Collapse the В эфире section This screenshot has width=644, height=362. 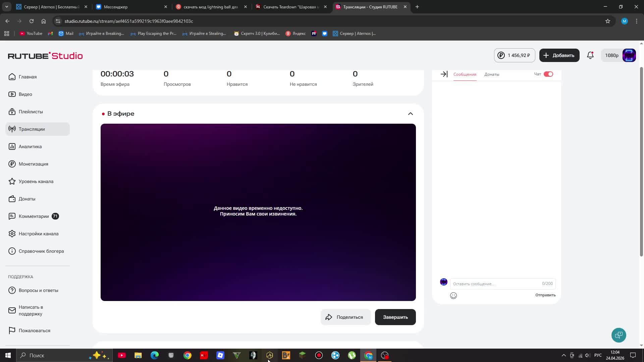coord(410,114)
